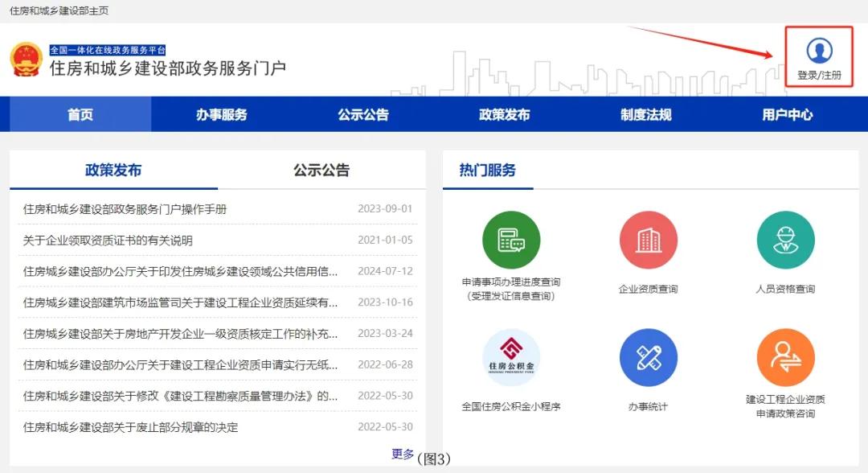
Task: Open 制度法规 navigation item
Action: 646,114
